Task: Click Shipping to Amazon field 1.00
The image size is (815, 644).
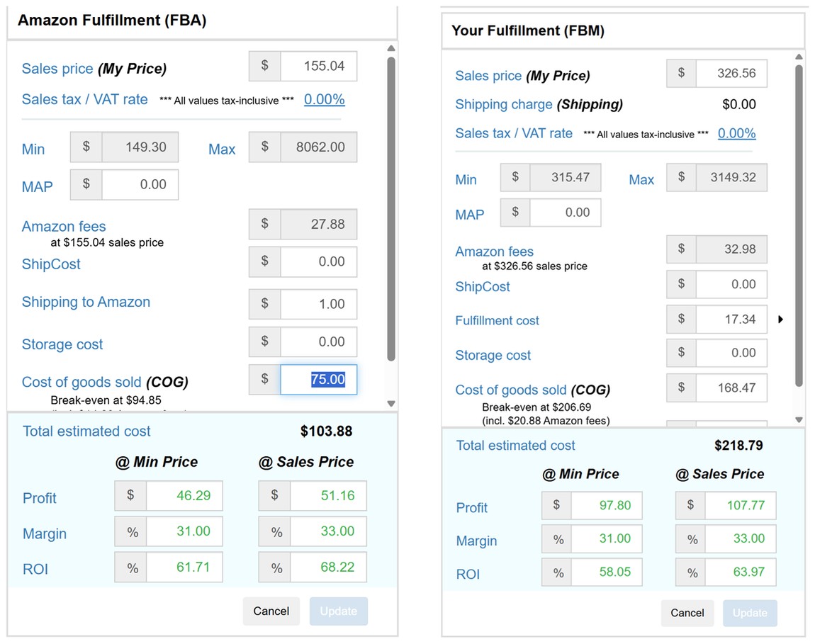Action: point(319,304)
